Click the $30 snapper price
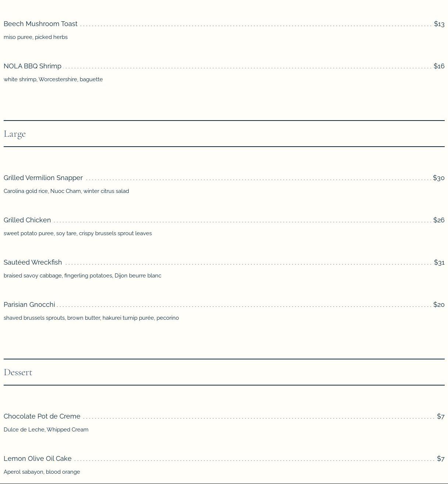This screenshot has width=448, height=484. click(438, 178)
